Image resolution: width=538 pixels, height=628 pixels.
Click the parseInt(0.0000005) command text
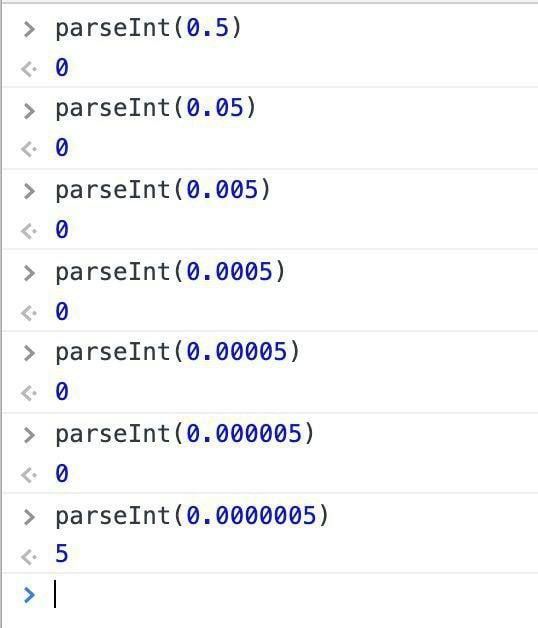point(193,515)
